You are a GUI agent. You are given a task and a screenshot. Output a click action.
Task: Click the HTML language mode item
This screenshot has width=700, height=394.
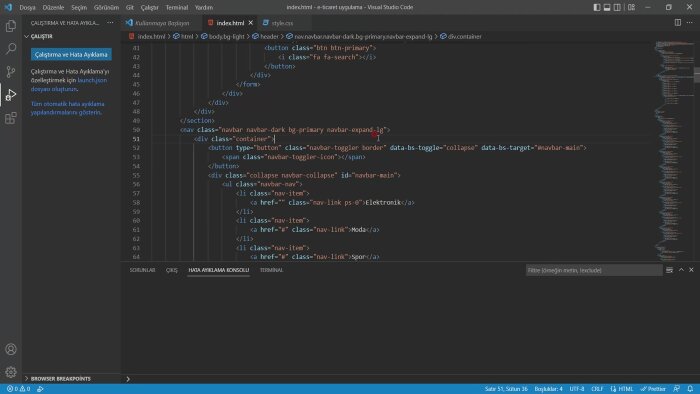[622, 389]
